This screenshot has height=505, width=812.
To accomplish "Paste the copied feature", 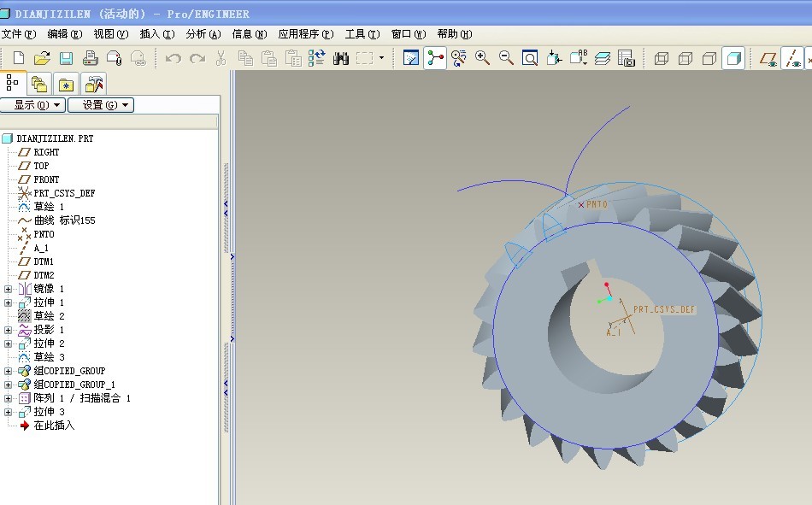I will pyautogui.click(x=268, y=58).
